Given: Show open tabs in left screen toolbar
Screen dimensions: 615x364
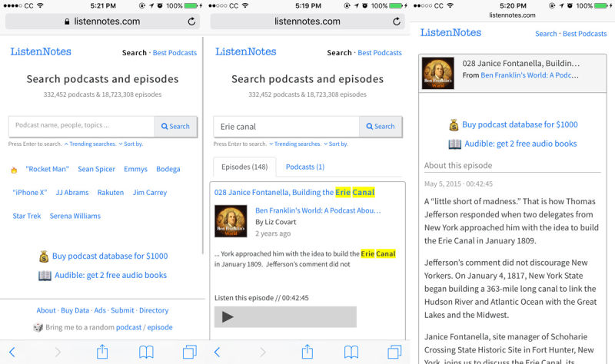Looking at the screenshot, I should point(190,352).
